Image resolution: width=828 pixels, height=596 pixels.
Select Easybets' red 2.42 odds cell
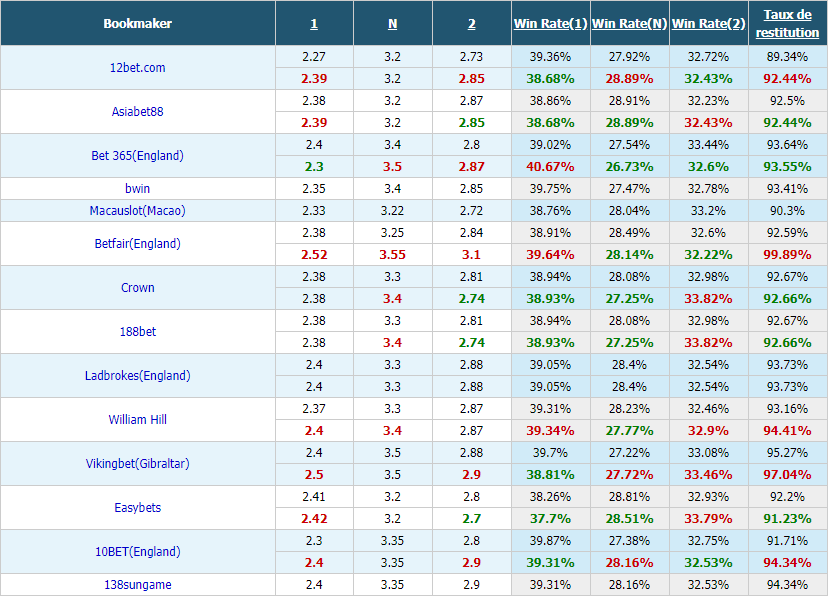pyautogui.click(x=314, y=518)
